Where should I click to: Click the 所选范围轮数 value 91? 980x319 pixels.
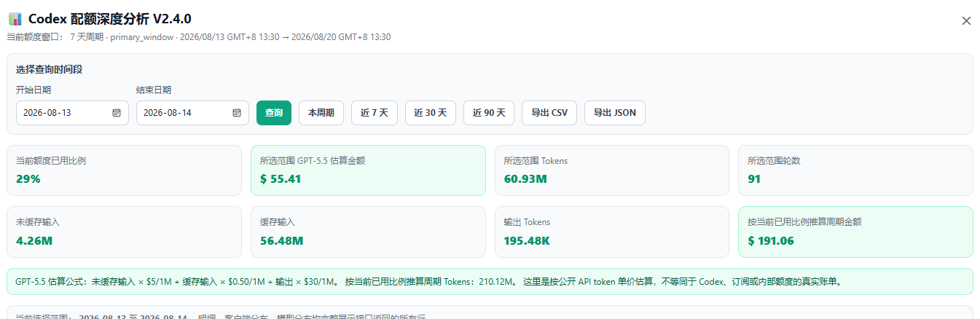pyautogui.click(x=754, y=178)
